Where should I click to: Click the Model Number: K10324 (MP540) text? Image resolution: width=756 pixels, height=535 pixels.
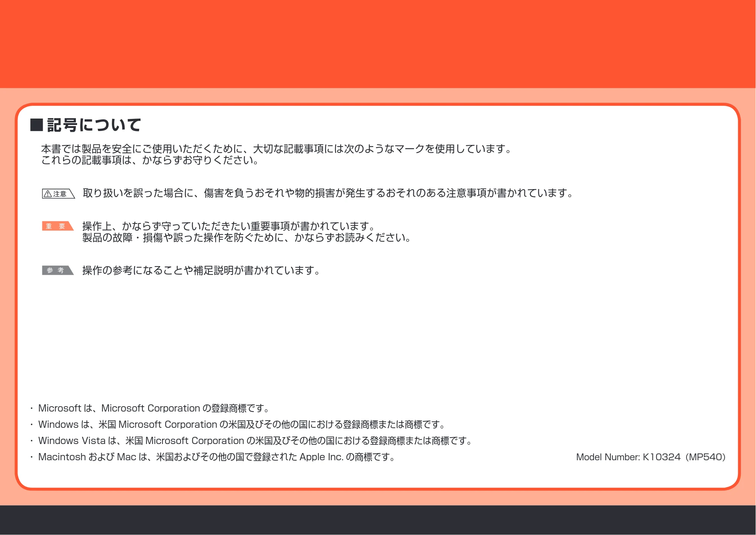[651, 457]
